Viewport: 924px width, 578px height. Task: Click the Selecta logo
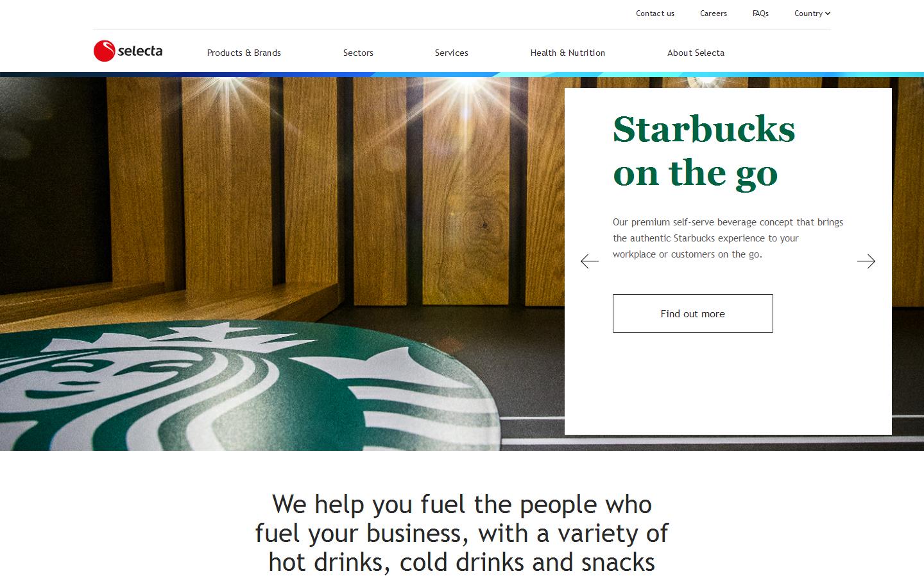tap(128, 51)
